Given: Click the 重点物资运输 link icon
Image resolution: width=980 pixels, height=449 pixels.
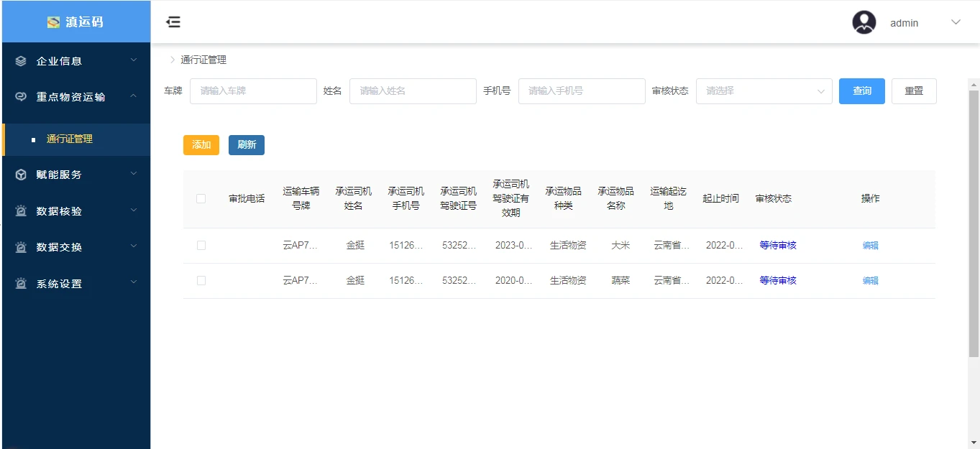Looking at the screenshot, I should tap(21, 97).
